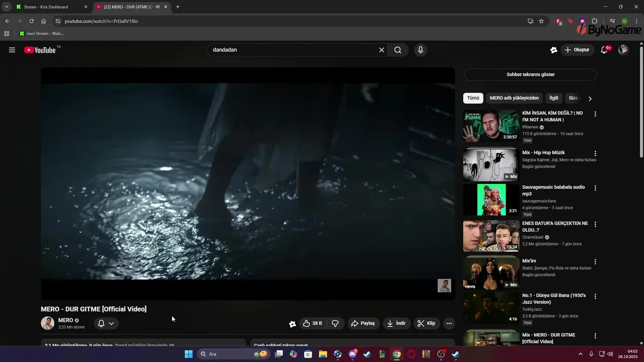Install app via screen download icon

(x=530, y=21)
